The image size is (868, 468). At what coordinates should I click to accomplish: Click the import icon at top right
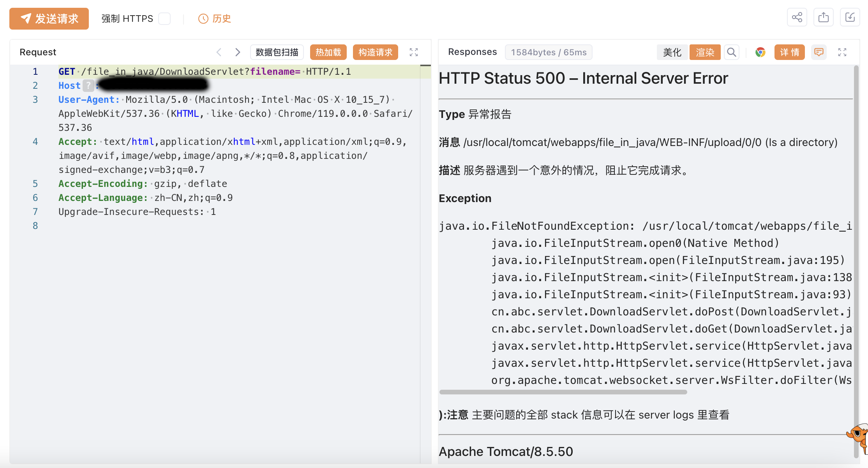[x=850, y=18]
